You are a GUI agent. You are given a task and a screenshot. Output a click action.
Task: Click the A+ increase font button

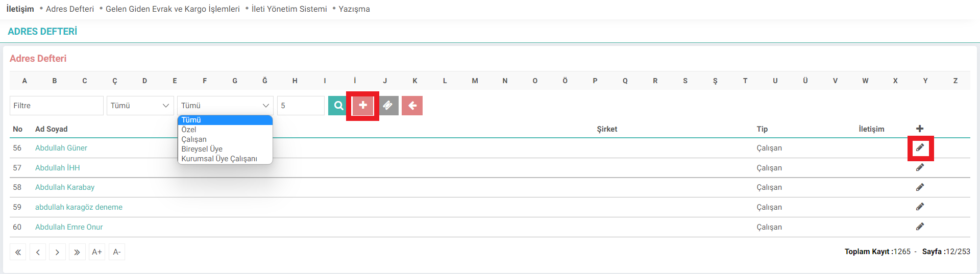97,252
